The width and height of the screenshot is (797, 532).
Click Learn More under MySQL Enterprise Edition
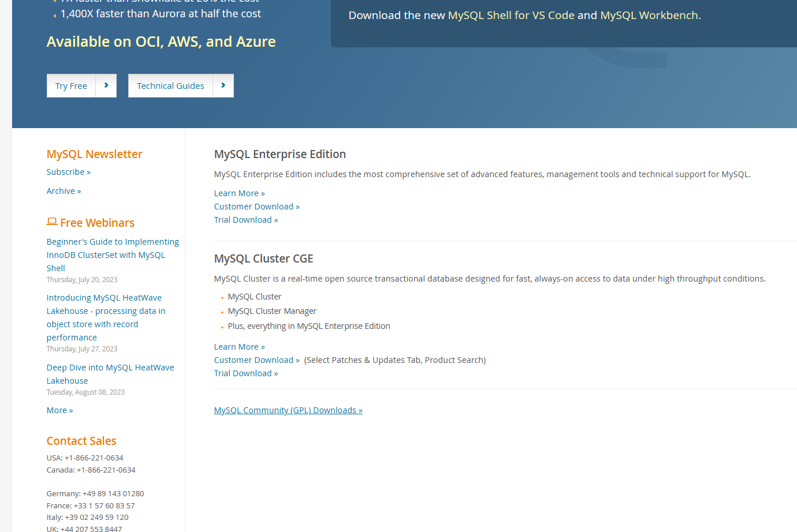pyautogui.click(x=240, y=193)
